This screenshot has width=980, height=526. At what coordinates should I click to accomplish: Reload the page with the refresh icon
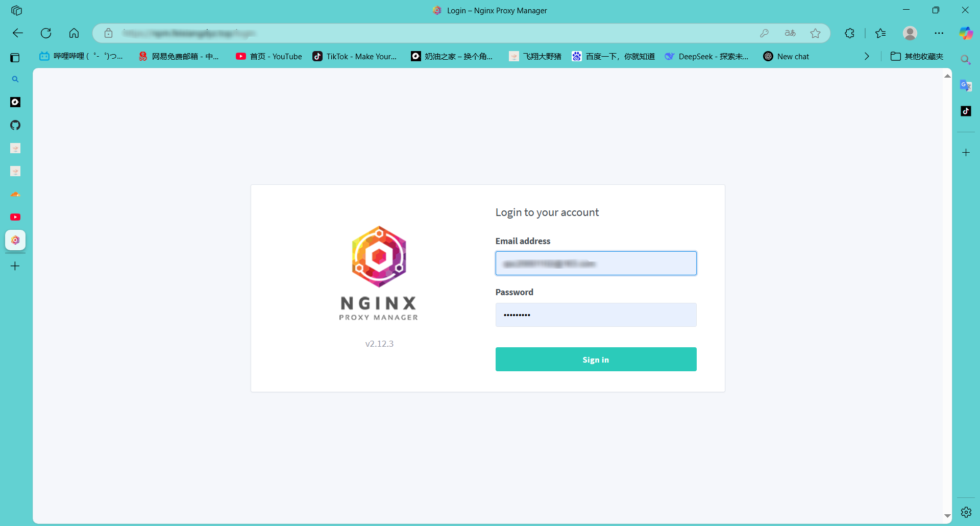(x=46, y=33)
